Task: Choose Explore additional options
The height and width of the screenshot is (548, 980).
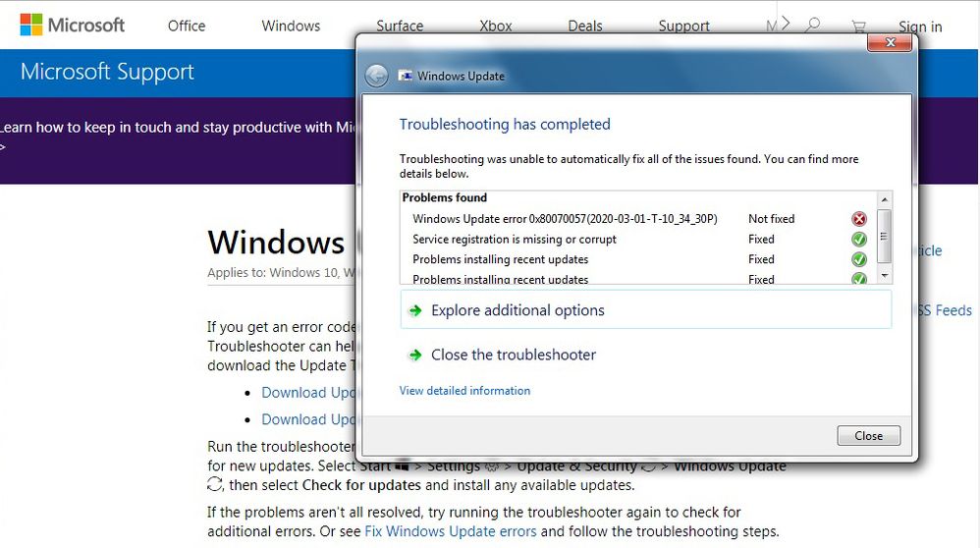Action: click(x=645, y=310)
